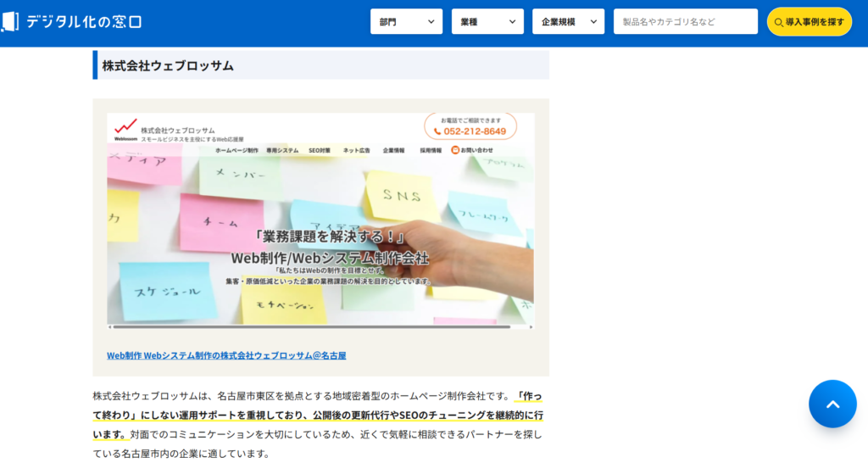Click the scroll-to-top arrow button

point(832,404)
